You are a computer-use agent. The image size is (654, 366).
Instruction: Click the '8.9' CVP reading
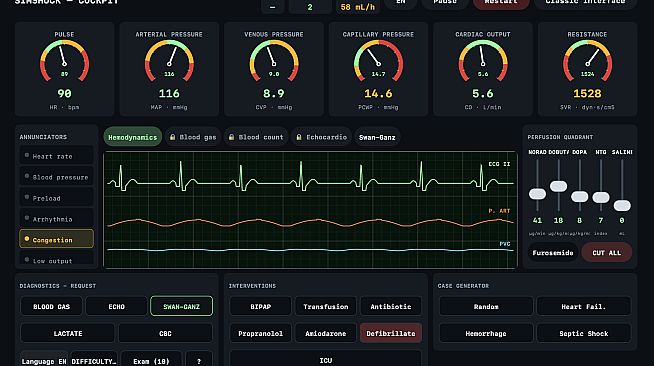(x=274, y=93)
